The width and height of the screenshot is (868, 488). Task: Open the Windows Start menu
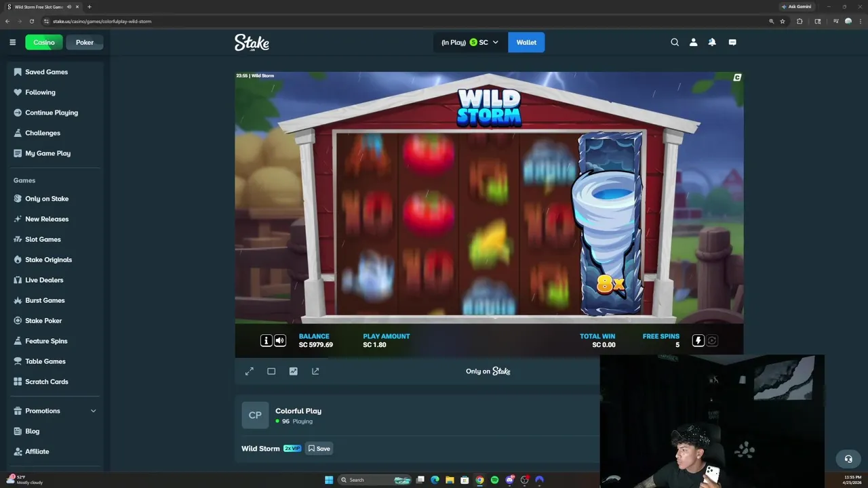tap(329, 480)
